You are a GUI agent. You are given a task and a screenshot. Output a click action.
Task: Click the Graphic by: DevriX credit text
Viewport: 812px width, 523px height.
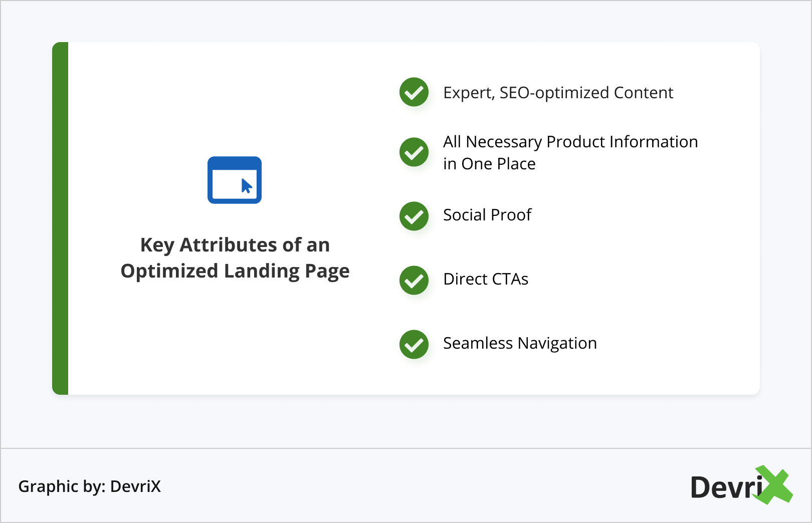tap(90, 486)
